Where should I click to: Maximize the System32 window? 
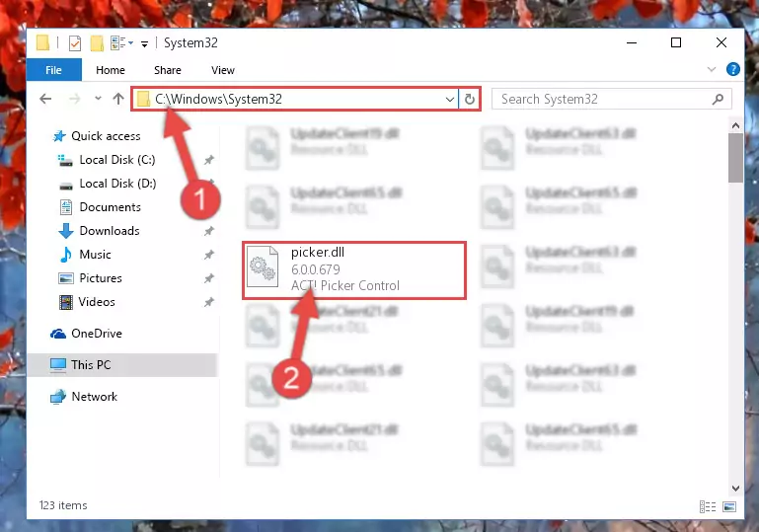676,42
